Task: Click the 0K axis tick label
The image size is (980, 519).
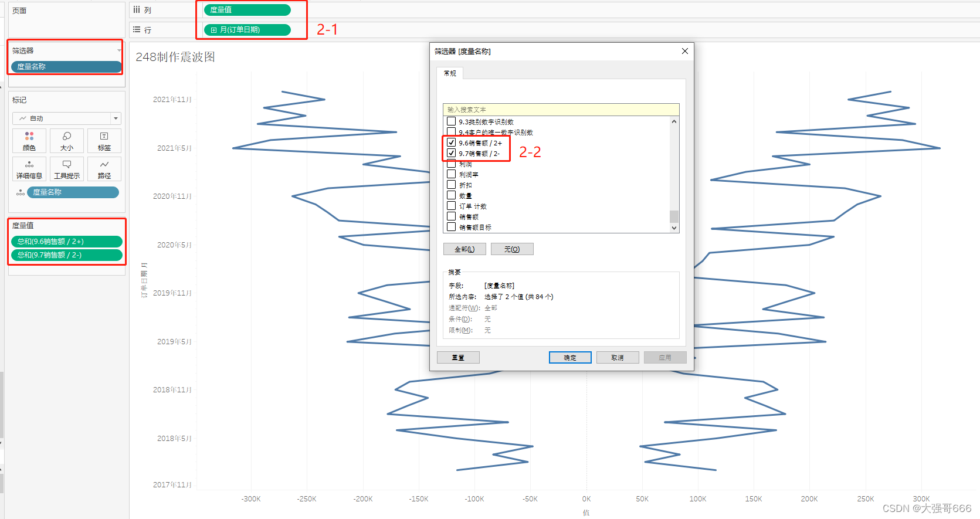Action: pos(586,499)
